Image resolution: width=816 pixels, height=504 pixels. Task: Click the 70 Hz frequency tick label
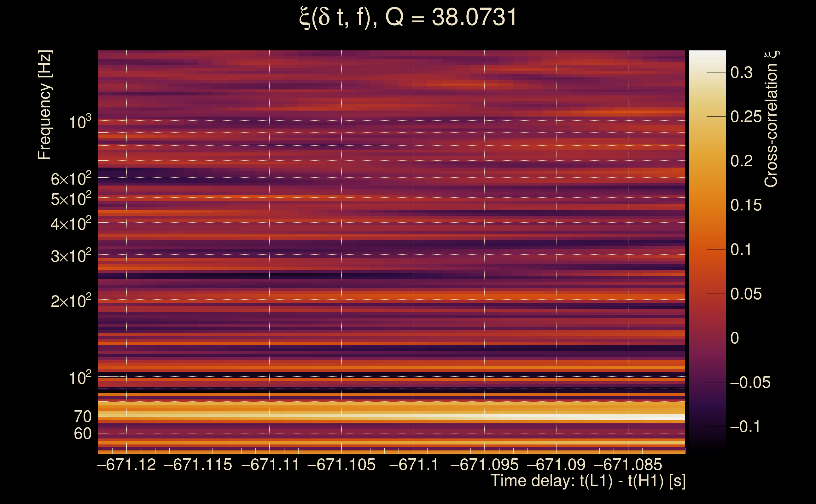82,416
